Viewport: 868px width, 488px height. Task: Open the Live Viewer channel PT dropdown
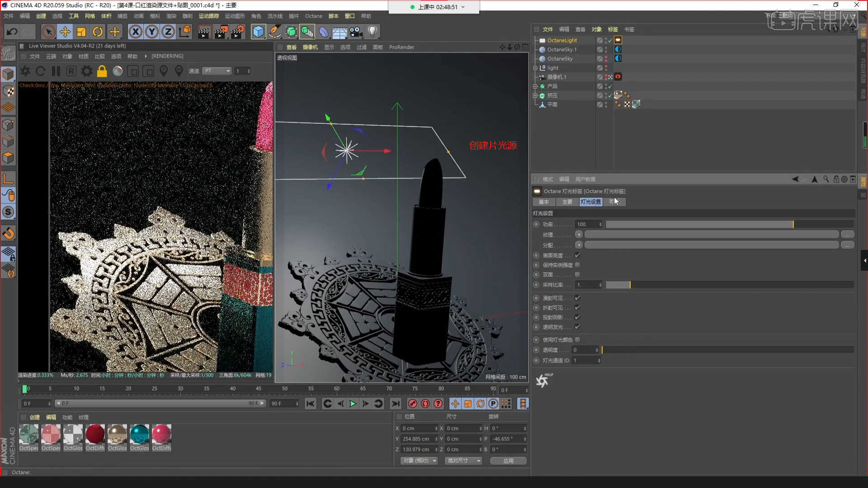click(x=217, y=71)
